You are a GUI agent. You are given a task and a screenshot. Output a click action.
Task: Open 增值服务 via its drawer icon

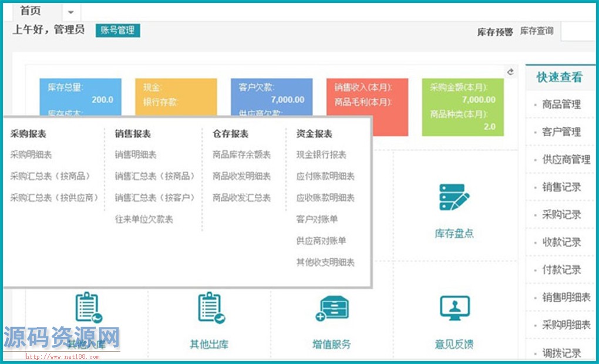click(333, 308)
